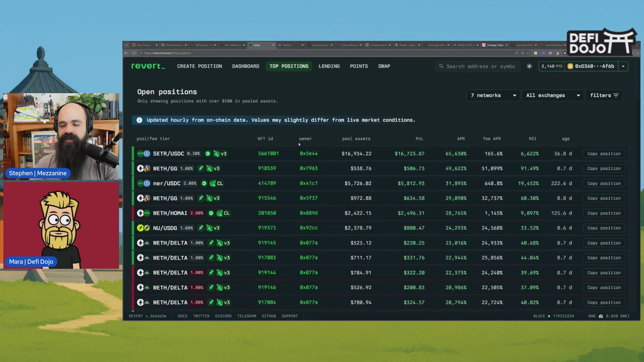The height and width of the screenshot is (362, 644).
Task: Click the info icon in the update banner
Action: [x=140, y=120]
